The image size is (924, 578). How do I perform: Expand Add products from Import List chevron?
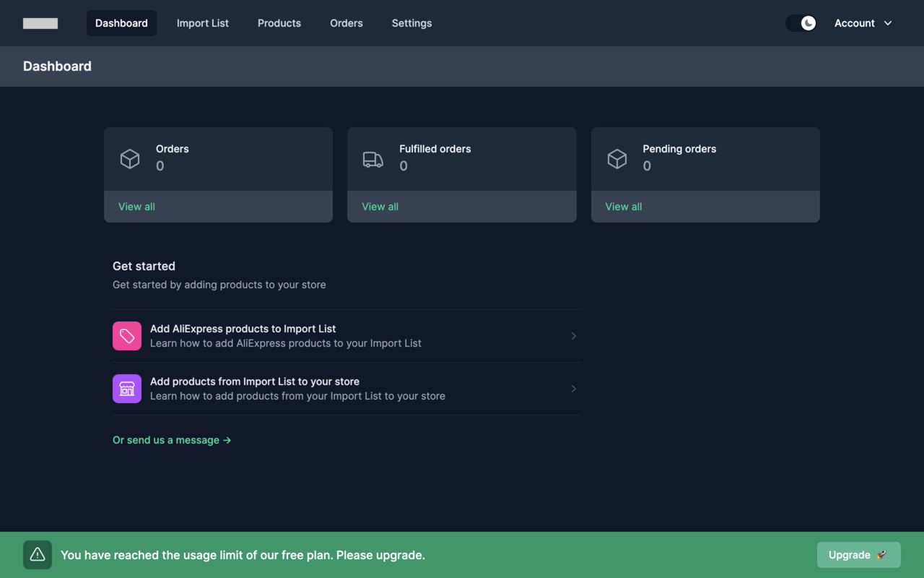point(573,389)
